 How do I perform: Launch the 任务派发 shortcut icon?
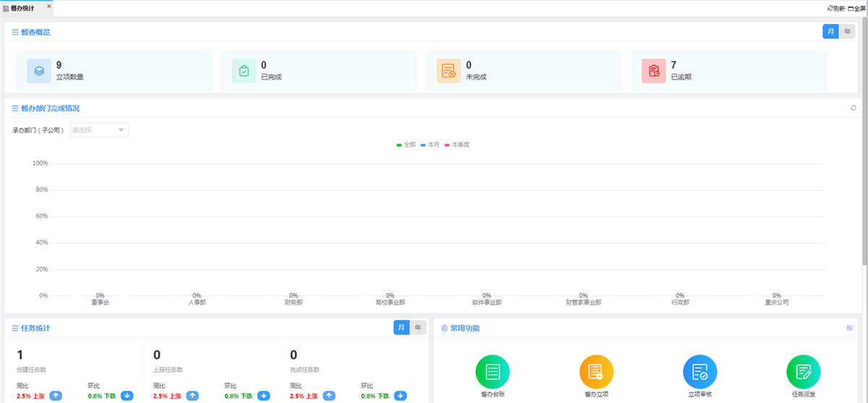(x=803, y=372)
